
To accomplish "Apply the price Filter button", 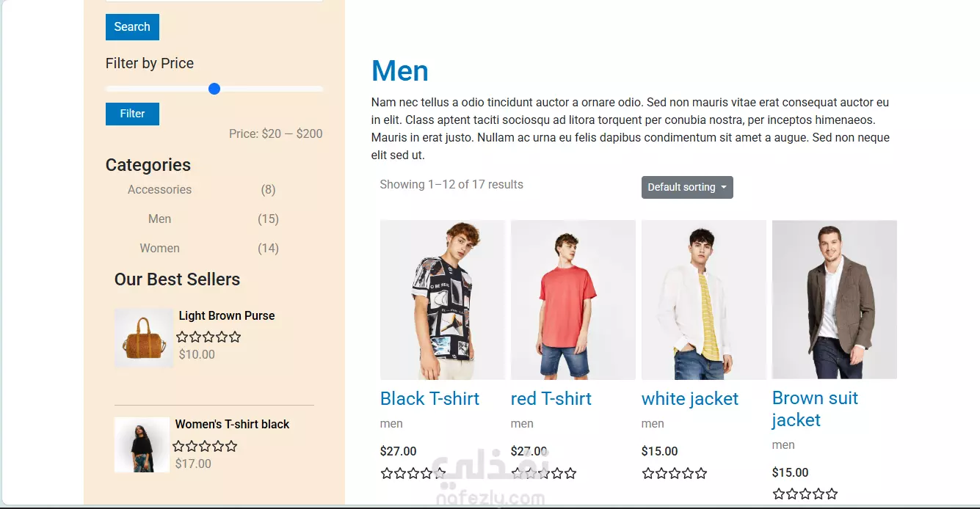I will [x=132, y=114].
